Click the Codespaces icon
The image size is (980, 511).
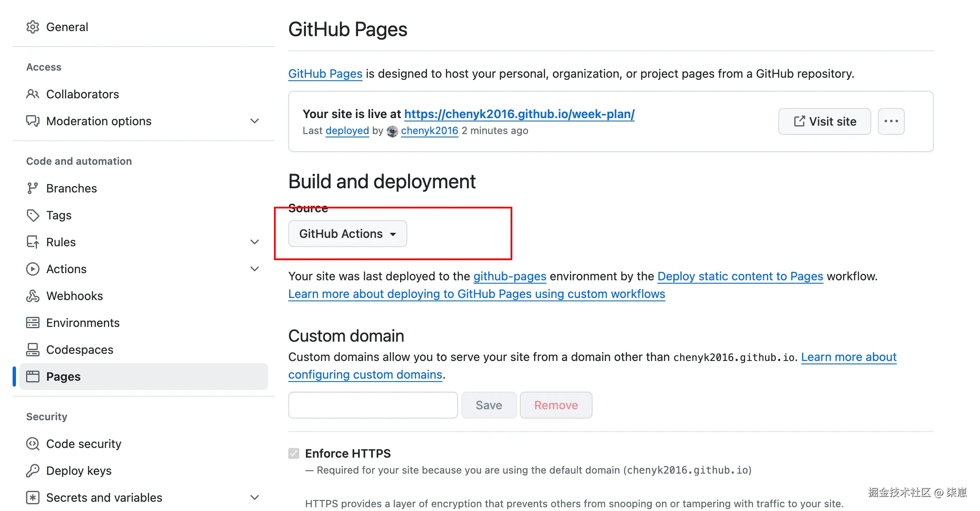33,350
